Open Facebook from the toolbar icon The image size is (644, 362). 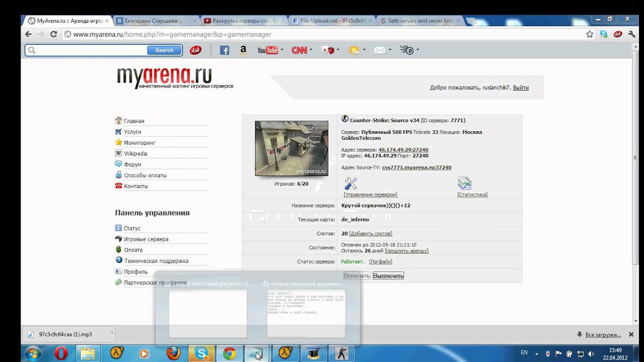(x=224, y=50)
